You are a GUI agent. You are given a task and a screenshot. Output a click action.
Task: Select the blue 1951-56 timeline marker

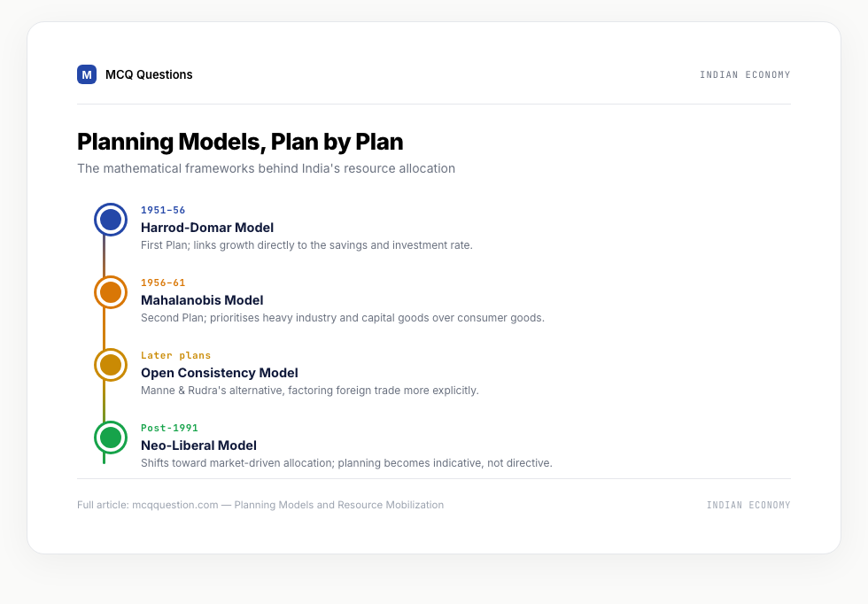(111, 220)
